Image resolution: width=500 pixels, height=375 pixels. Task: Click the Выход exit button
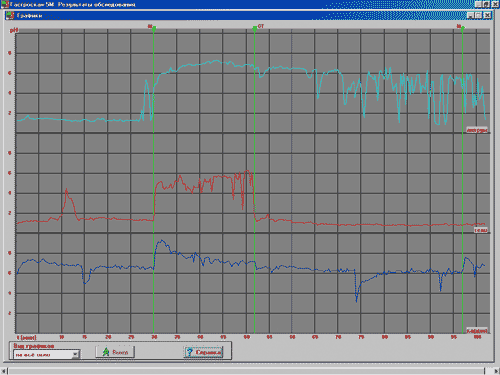click(115, 352)
